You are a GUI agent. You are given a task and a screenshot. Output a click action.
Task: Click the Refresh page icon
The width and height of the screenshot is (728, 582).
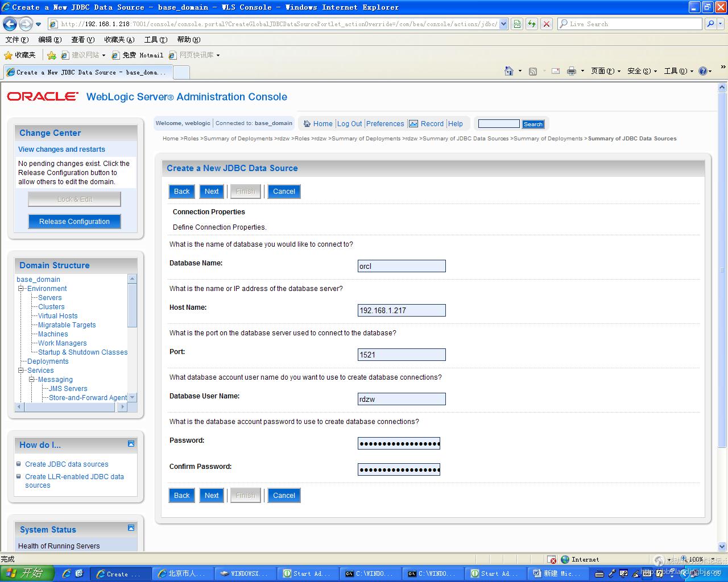pos(531,24)
